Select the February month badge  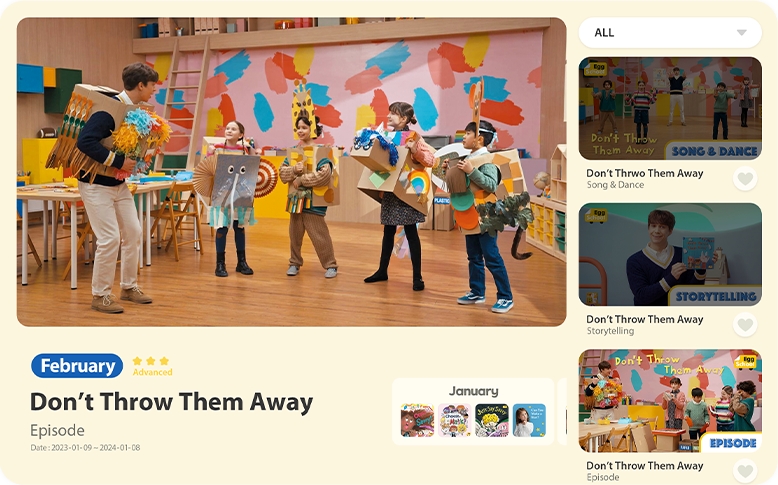pos(77,366)
